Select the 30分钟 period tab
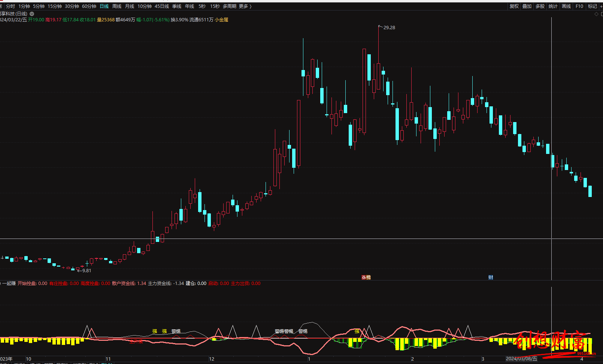The width and height of the screenshot is (603, 364). (x=72, y=6)
